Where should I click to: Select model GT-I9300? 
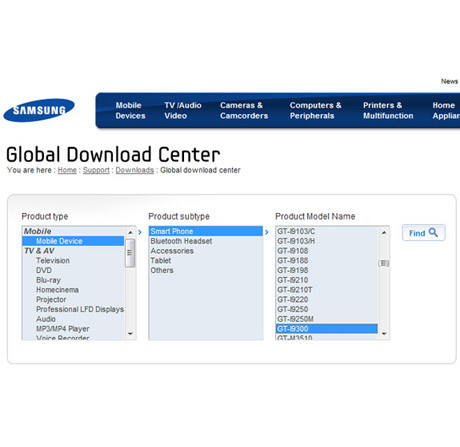coord(327,329)
